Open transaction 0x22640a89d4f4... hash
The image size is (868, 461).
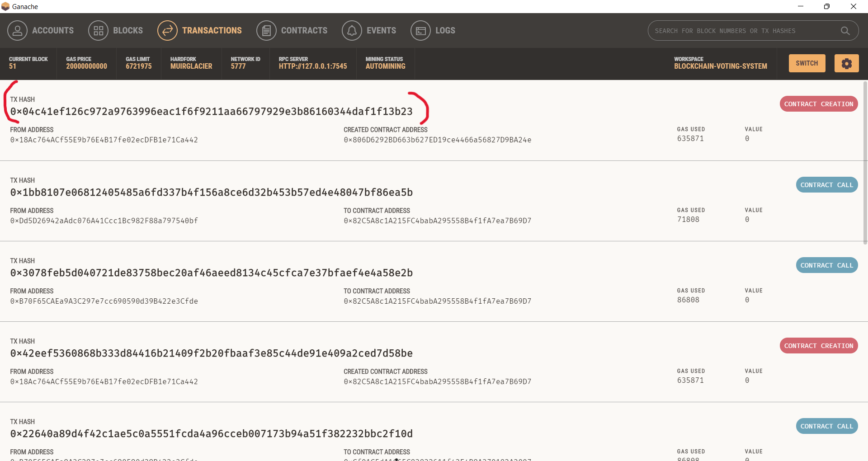click(212, 434)
